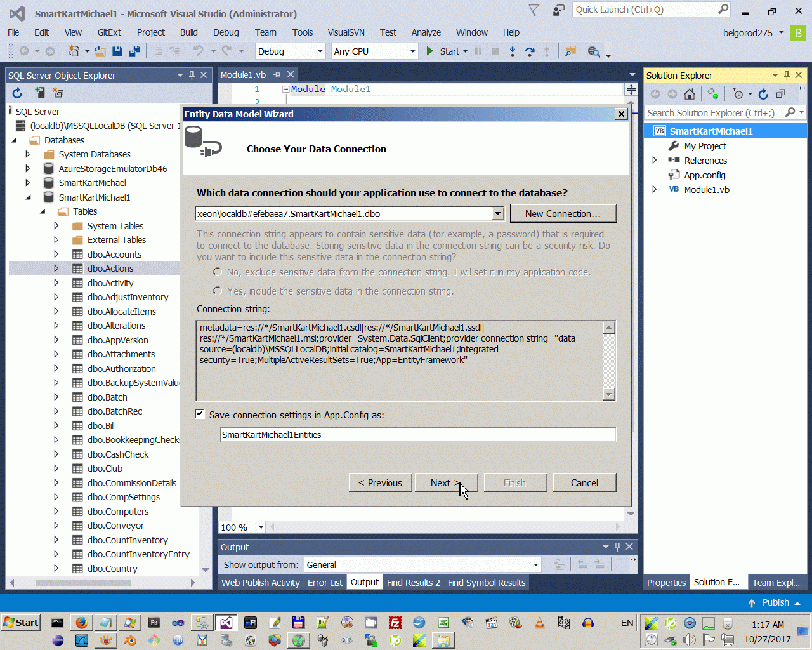The height and width of the screenshot is (650, 812).
Task: Refresh the Solution Explorer
Action: (x=763, y=94)
